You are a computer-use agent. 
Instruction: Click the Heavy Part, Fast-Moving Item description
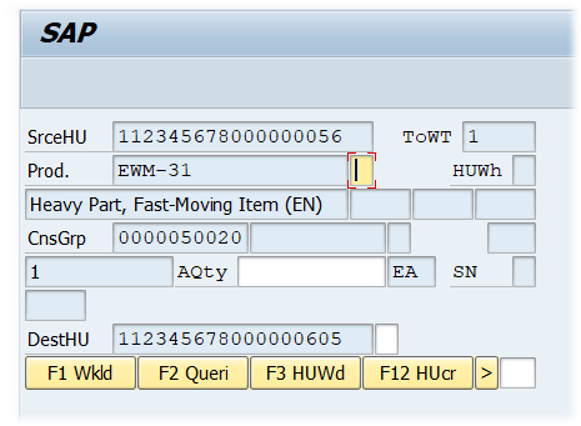[186, 204]
